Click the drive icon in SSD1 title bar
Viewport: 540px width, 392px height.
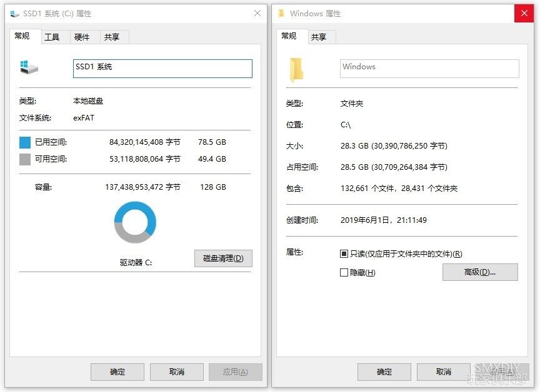(x=15, y=14)
